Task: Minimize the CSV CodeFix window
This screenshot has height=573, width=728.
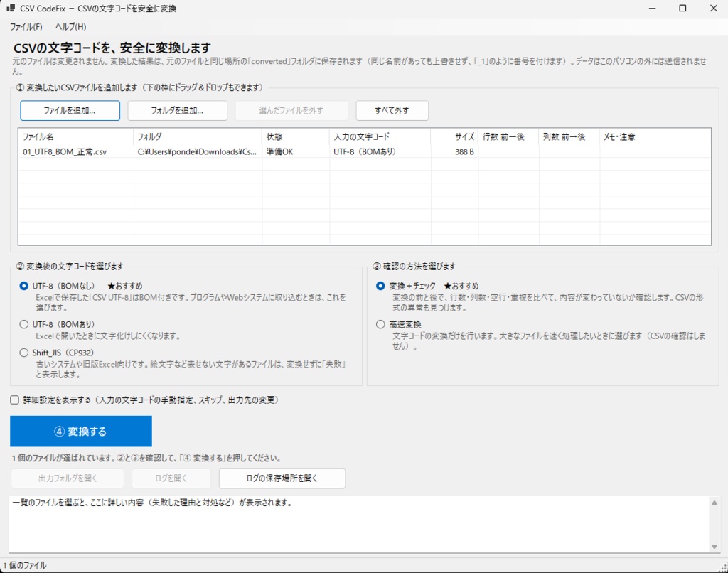Action: (653, 9)
